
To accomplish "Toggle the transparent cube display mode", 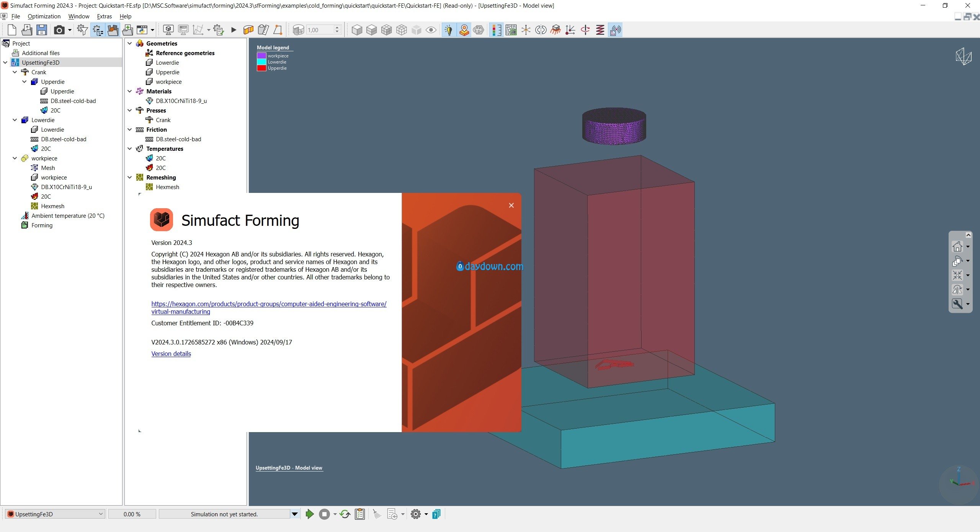I will (x=416, y=30).
